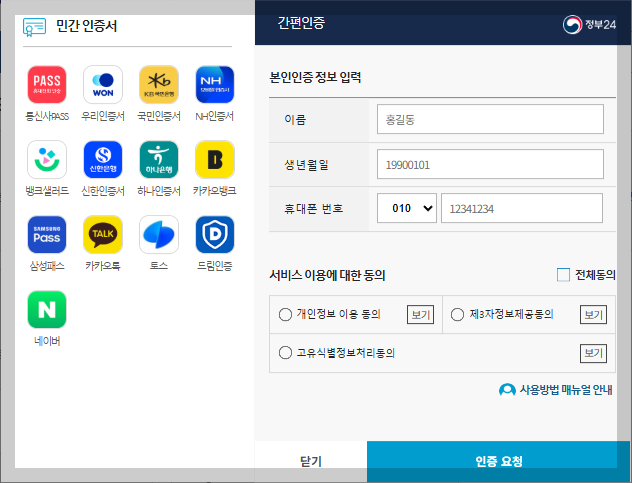Open the 010 phone prefix dropdown

pyautogui.click(x=407, y=208)
